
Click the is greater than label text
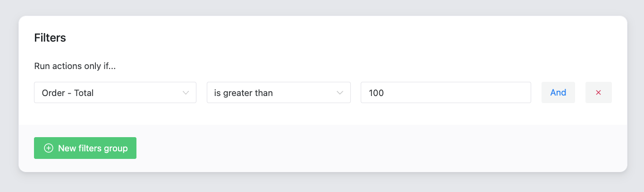click(244, 93)
